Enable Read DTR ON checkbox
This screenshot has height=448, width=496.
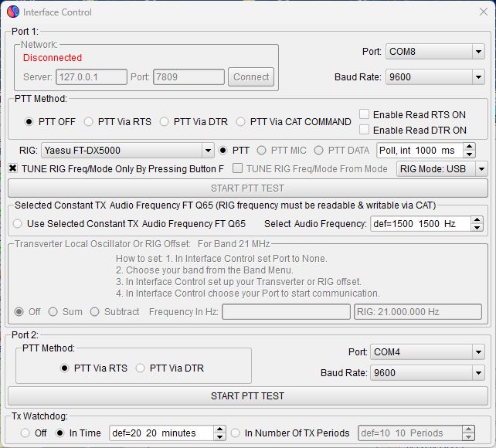click(x=365, y=130)
